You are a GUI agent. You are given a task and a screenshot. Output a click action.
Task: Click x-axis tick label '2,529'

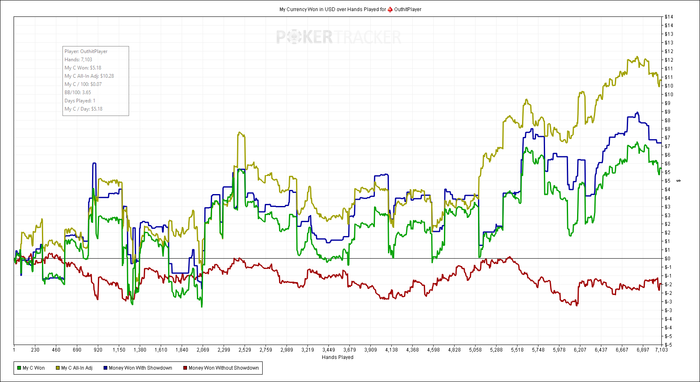click(244, 351)
